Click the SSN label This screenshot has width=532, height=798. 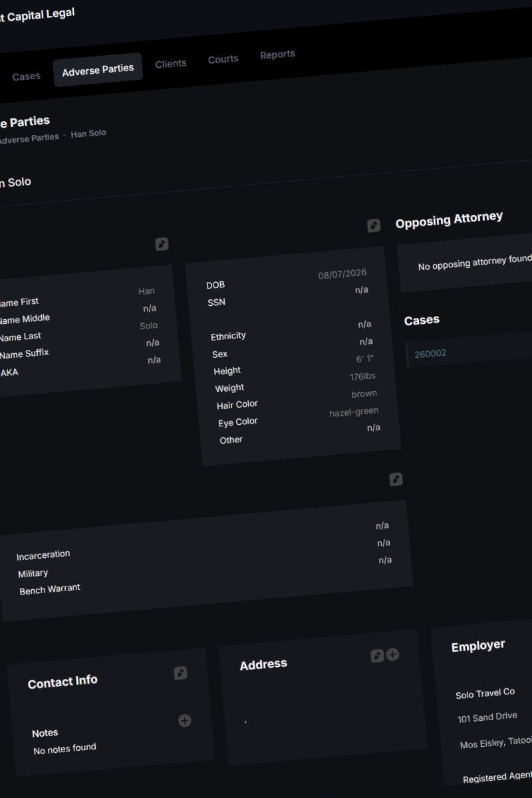217,302
